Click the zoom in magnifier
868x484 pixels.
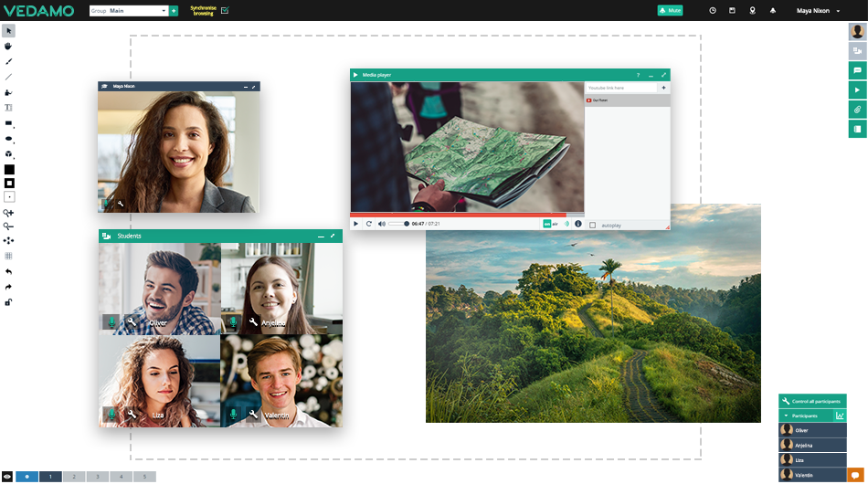click(8, 213)
